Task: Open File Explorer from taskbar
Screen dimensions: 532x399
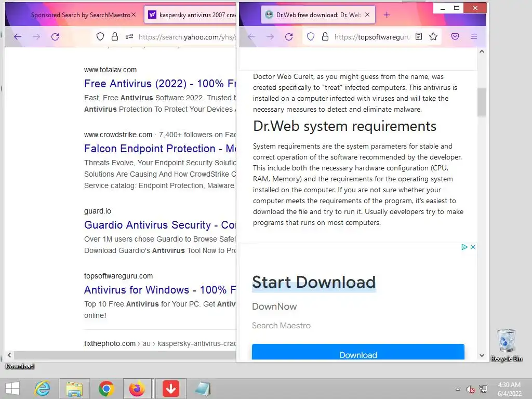Action: (74, 389)
